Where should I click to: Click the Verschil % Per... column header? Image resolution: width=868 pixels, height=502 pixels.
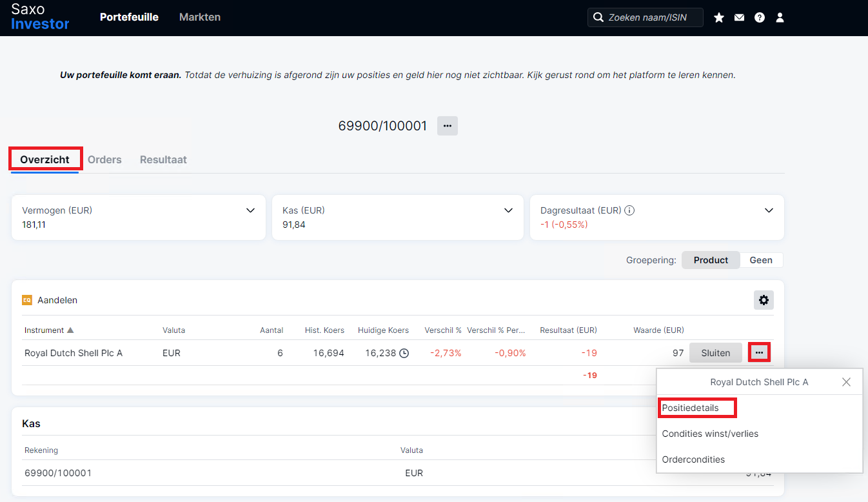(x=497, y=330)
